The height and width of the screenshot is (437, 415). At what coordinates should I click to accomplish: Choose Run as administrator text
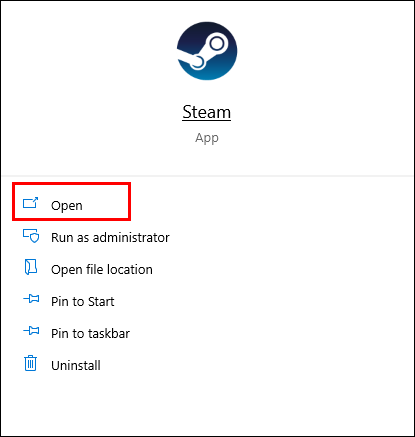coord(110,238)
